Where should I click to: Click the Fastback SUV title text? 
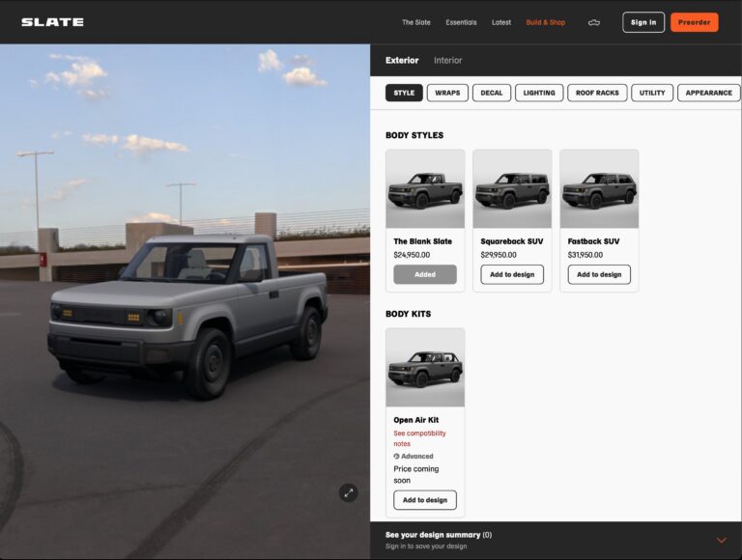tap(593, 241)
